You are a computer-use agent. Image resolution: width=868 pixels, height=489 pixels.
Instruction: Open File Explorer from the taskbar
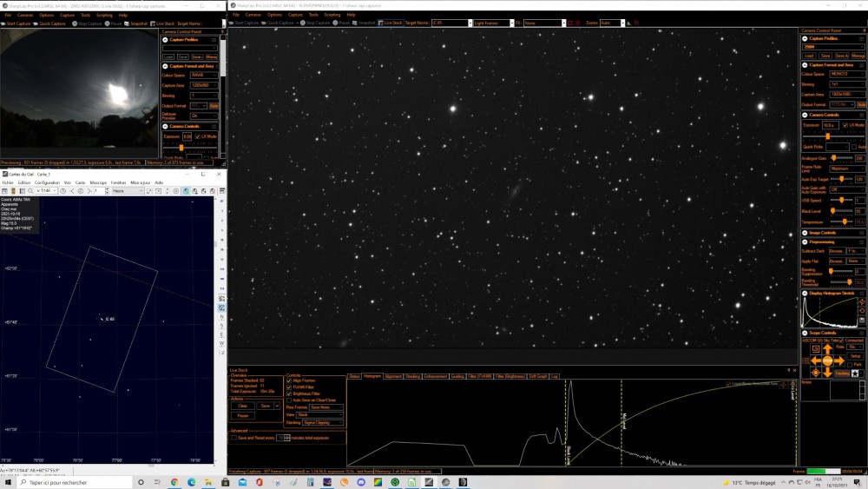[208, 482]
